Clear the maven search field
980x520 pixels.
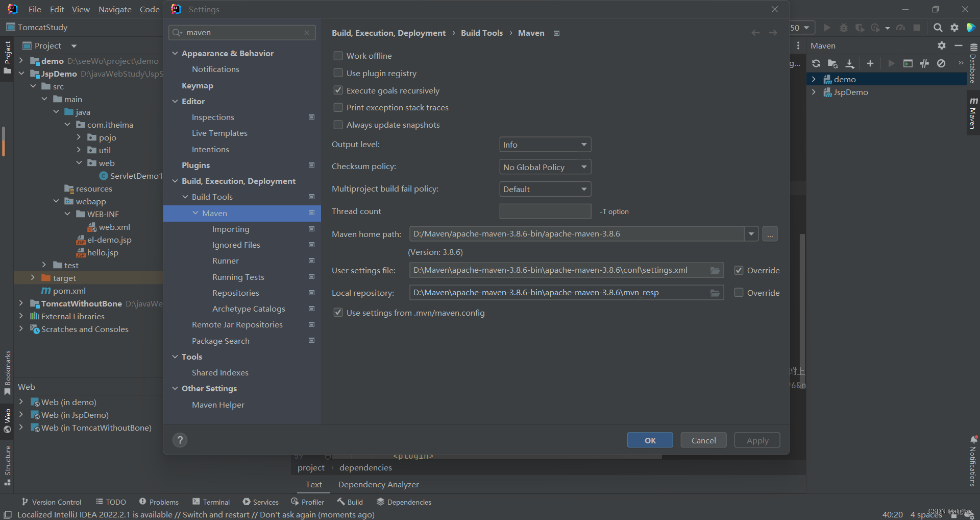[307, 33]
